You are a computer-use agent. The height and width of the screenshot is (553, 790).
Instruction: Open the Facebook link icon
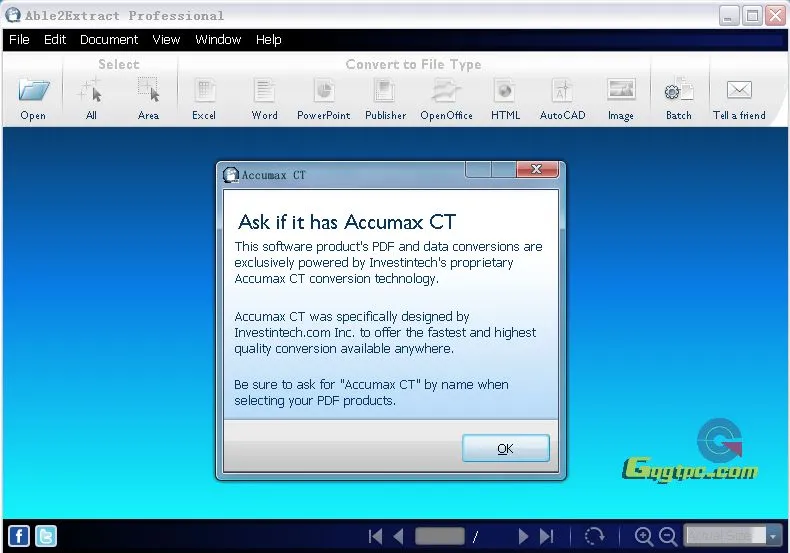[x=18, y=536]
